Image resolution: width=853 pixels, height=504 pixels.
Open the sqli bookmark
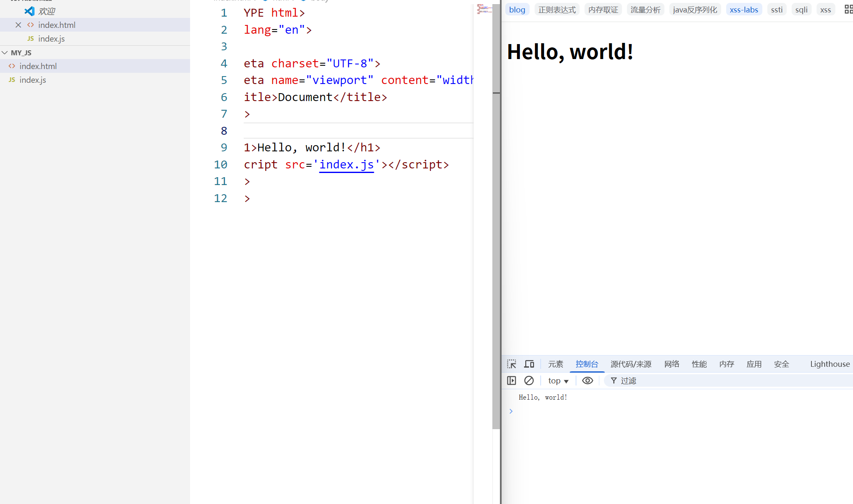coord(801,10)
